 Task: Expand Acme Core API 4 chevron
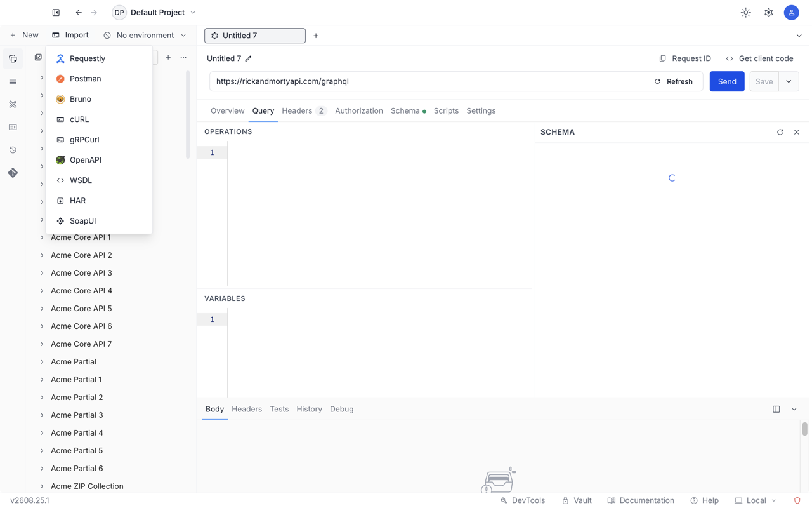click(42, 291)
